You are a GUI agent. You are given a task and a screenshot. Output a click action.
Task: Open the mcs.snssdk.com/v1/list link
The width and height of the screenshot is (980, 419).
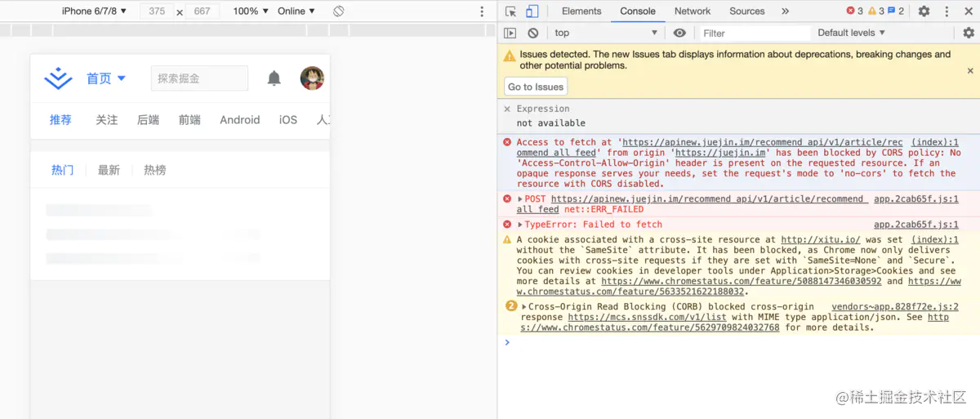[648, 318]
